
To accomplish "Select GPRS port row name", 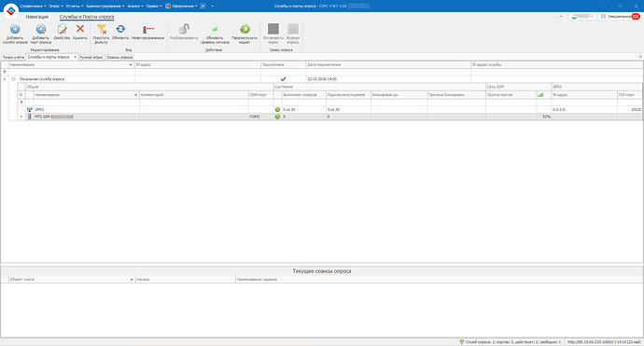I will (39, 110).
